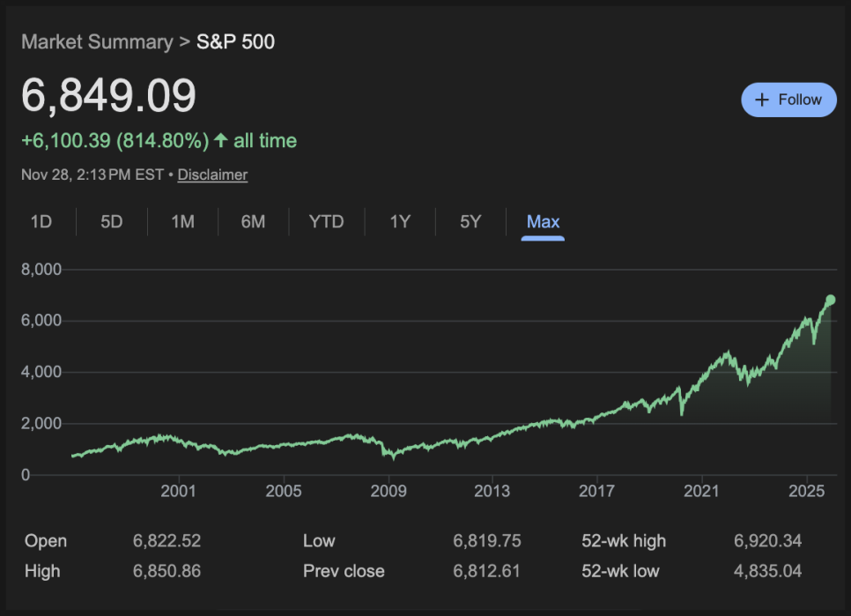Click the green up arrow icon
851x616 pixels.
click(x=221, y=140)
